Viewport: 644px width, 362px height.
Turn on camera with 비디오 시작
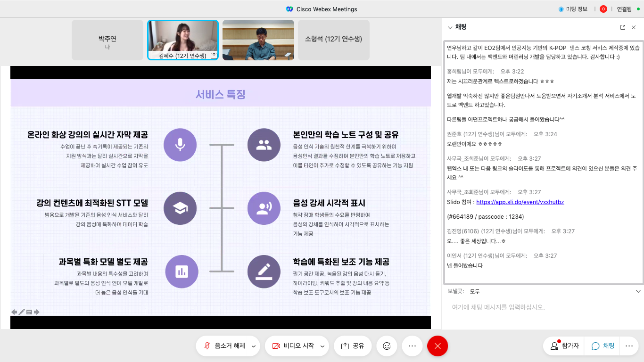coord(293,346)
